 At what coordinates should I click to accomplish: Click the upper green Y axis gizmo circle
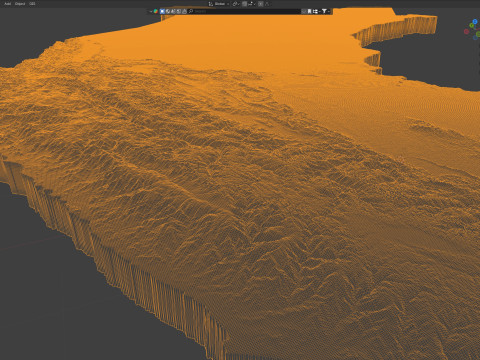pos(471,25)
